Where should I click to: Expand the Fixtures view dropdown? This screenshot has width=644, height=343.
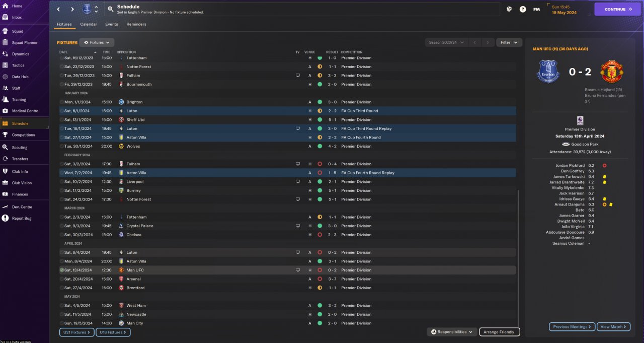tap(97, 43)
